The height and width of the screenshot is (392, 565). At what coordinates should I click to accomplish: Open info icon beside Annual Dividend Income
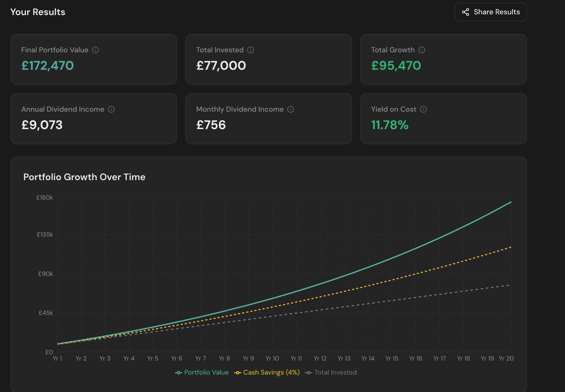[111, 109]
